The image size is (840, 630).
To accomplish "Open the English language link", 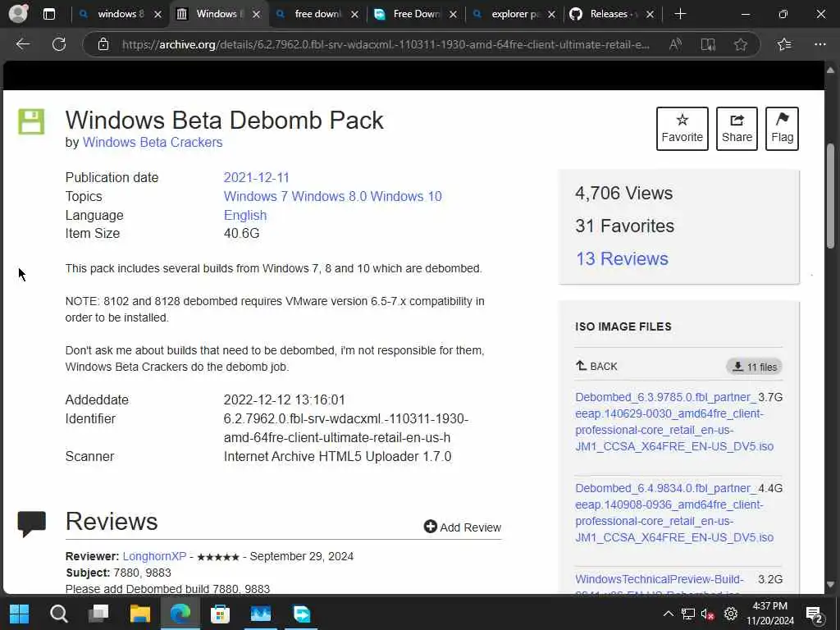I will click(244, 215).
